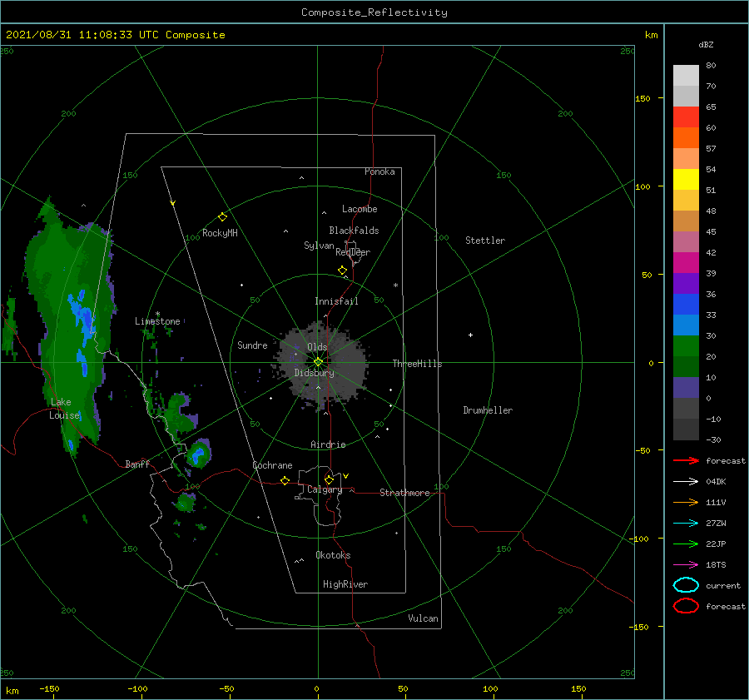749x700 pixels.
Task: Click the 0 tick on bottom axis
Action: (316, 688)
